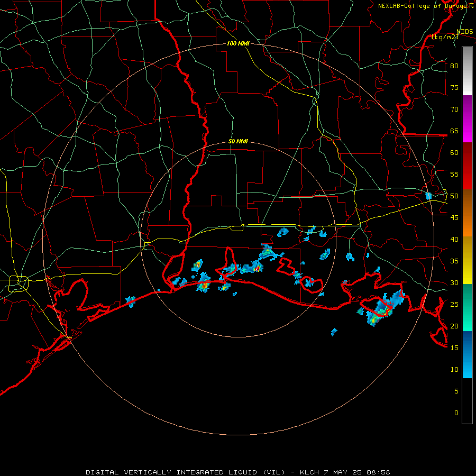Click the DIGITAL VERTICALLY INTEGRATED LIQUID (VIL) title
476x476 pixels.
pyautogui.click(x=186, y=472)
